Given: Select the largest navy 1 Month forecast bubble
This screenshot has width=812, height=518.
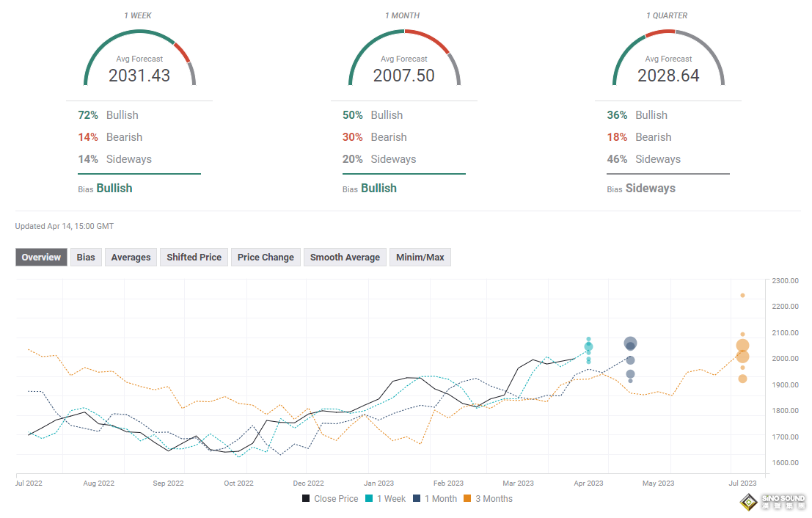Looking at the screenshot, I should tap(630, 343).
